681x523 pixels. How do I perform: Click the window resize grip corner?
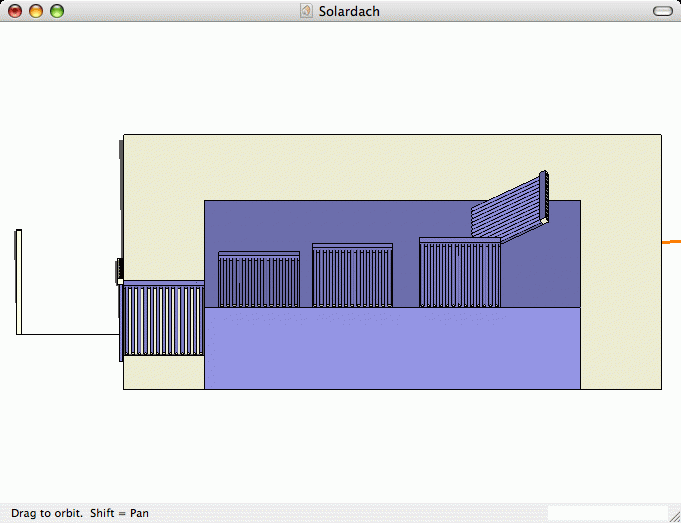pos(674,516)
